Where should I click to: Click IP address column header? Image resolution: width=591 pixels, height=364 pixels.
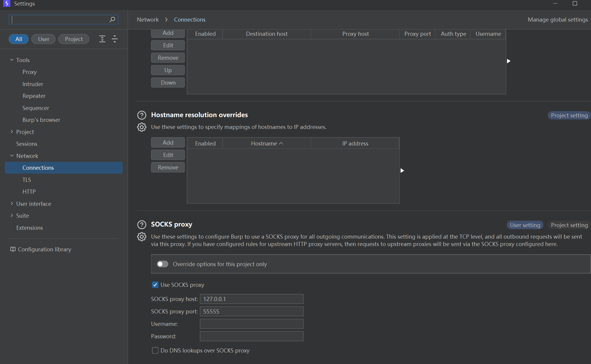coord(355,143)
